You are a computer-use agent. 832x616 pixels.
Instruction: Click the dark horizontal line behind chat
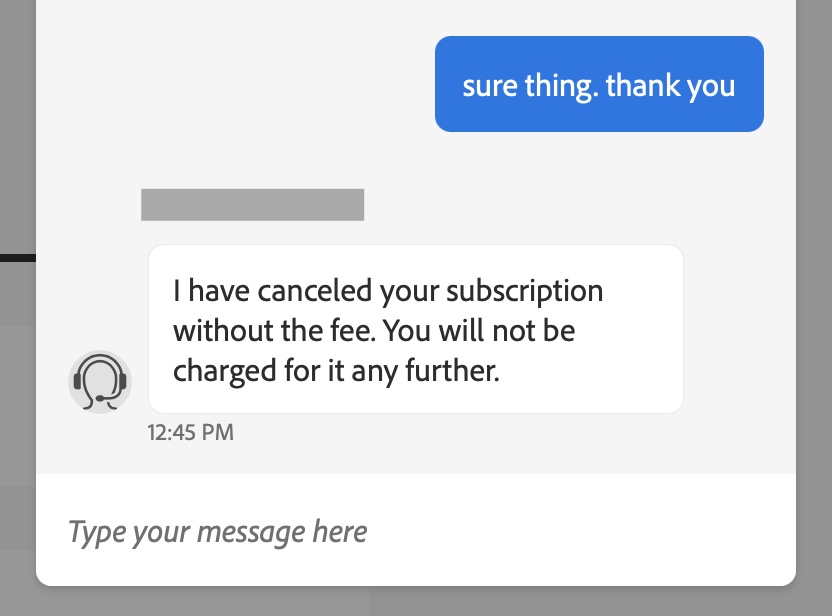(17, 258)
